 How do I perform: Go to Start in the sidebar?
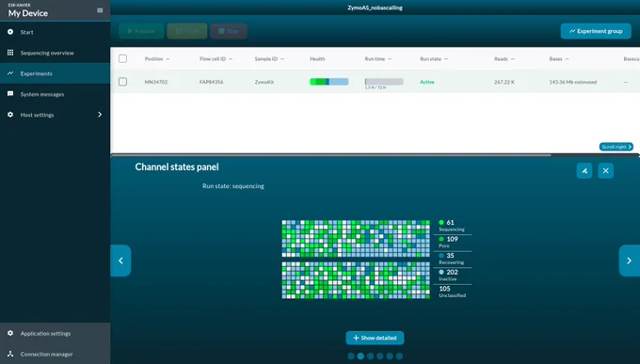(56, 32)
